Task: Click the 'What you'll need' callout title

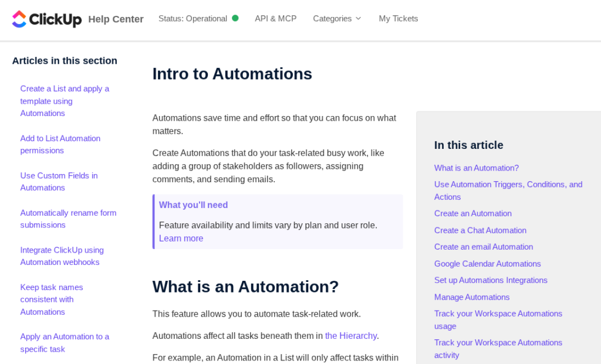Action: coord(194,205)
